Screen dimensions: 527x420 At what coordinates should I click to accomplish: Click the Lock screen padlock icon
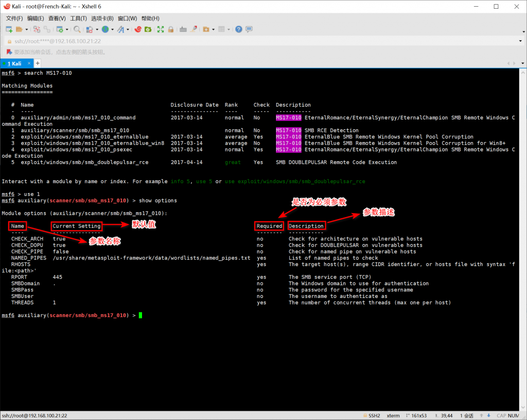[171, 29]
